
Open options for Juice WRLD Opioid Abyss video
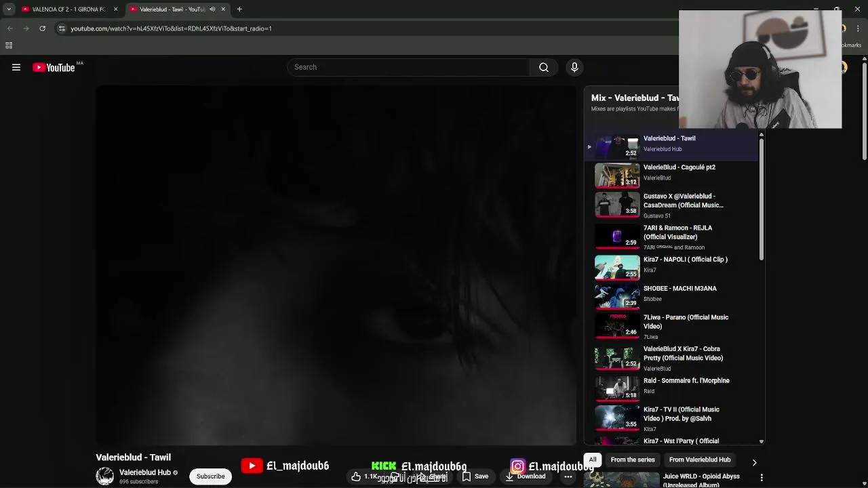(762, 478)
